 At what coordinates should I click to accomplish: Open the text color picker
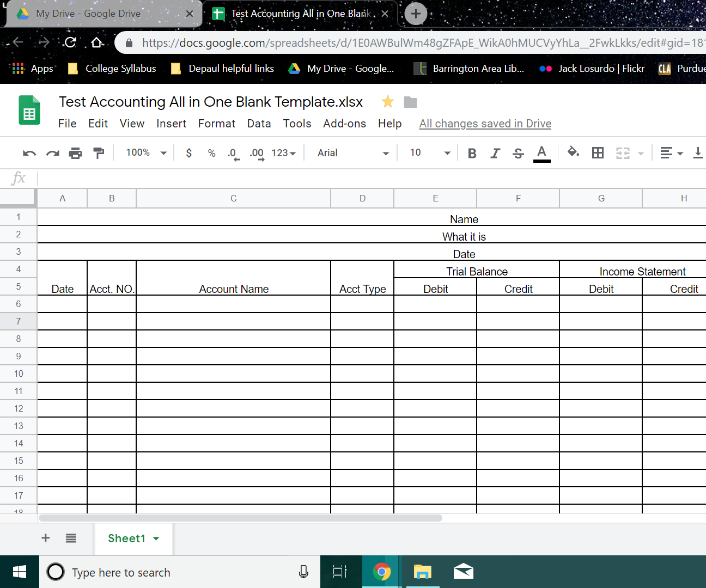541,153
